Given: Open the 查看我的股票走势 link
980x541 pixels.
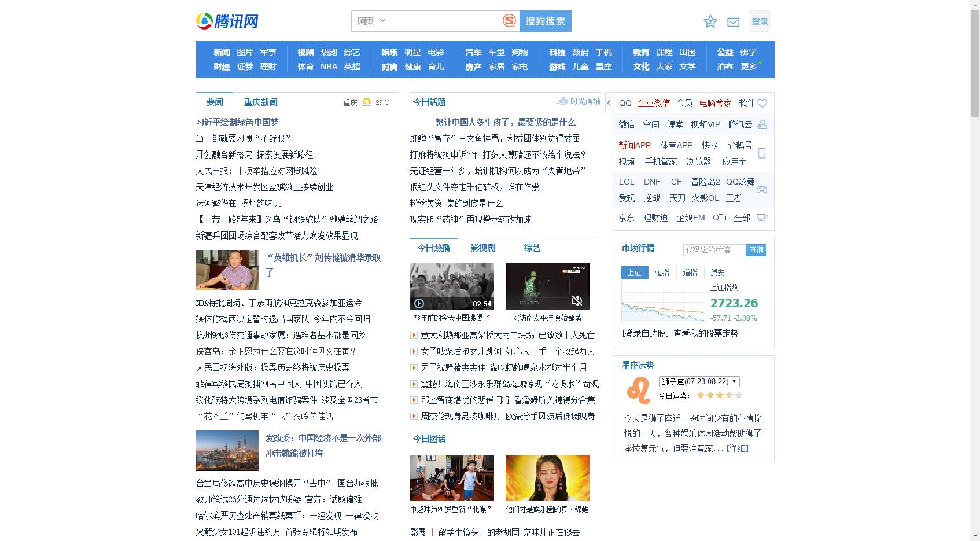Looking at the screenshot, I should [706, 333].
